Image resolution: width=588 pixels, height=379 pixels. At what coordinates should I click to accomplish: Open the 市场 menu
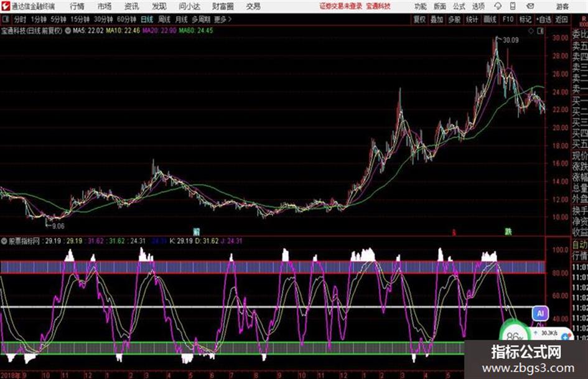[x=105, y=6]
